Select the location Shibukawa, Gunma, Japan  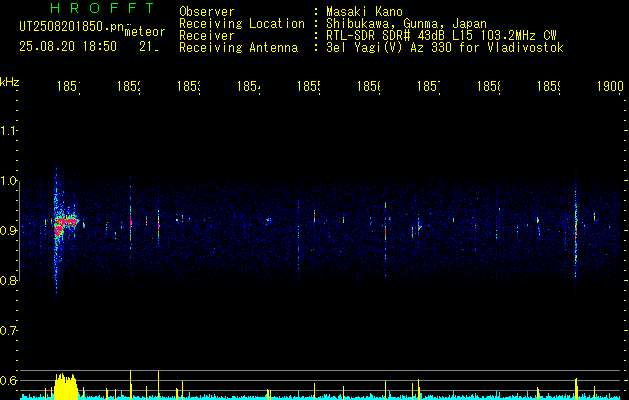coord(406,24)
